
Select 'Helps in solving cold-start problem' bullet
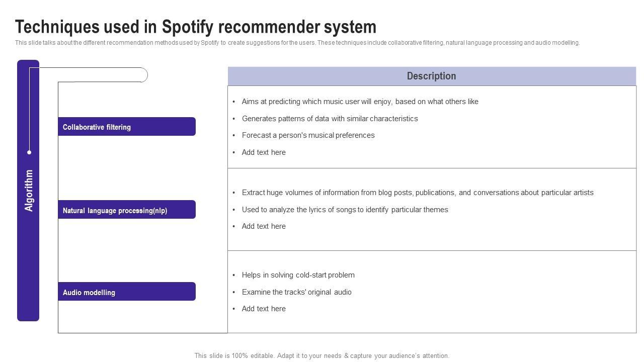pyautogui.click(x=298, y=275)
